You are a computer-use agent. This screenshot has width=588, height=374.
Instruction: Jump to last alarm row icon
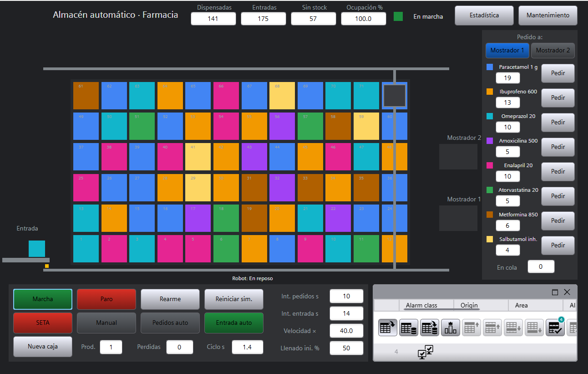(534, 328)
